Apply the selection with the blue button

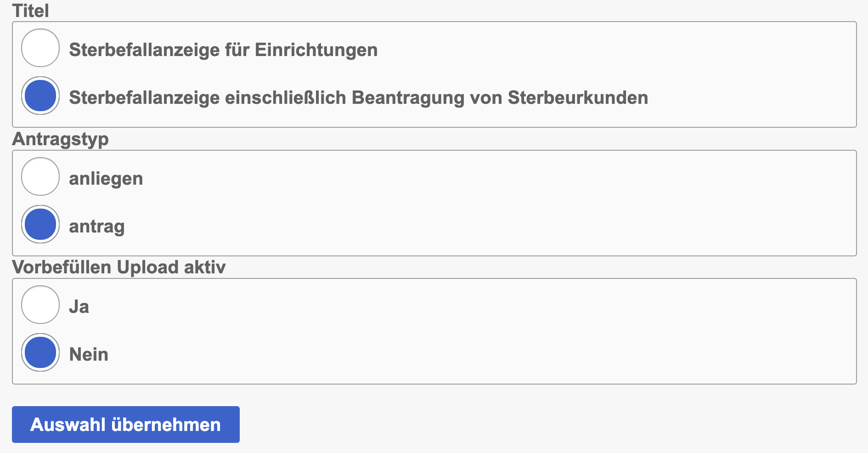[126, 425]
